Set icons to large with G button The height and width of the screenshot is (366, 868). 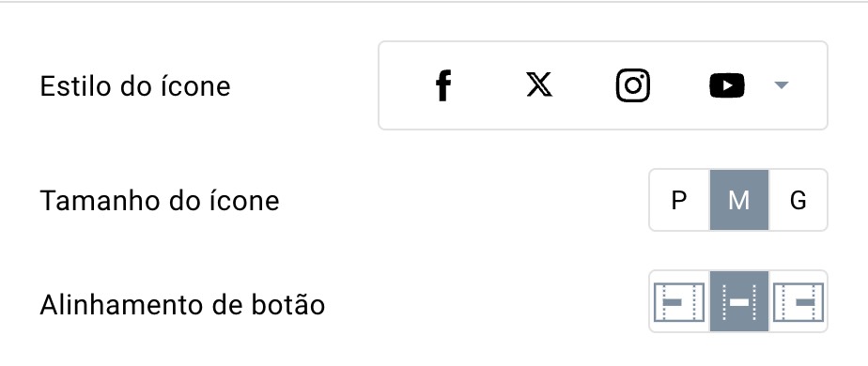798,200
